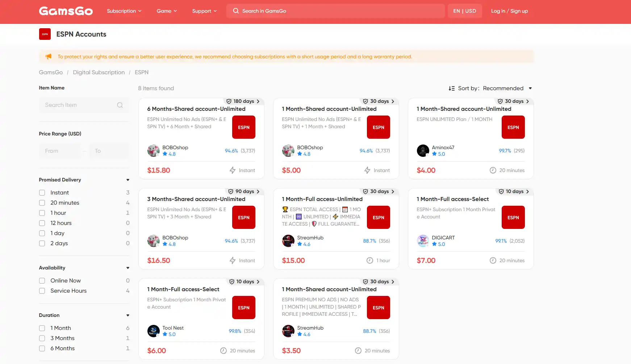Open 30 days warranty on Aminox47 card
Screen dimensions: 631x364
tap(514, 101)
